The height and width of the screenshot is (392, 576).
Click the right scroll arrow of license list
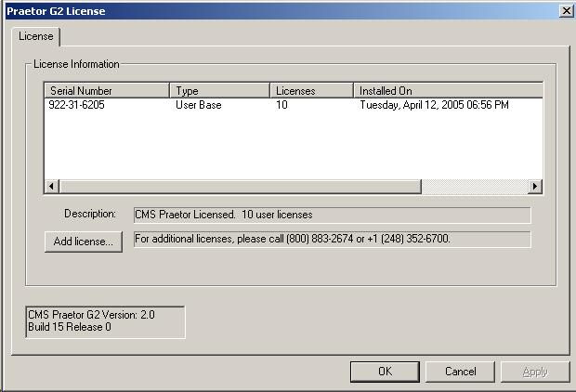pos(535,187)
